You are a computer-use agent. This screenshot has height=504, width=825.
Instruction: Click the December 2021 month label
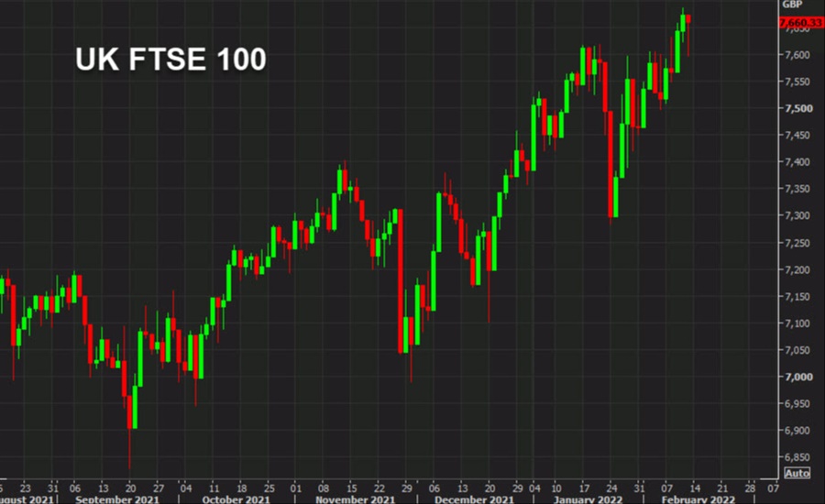(474, 499)
